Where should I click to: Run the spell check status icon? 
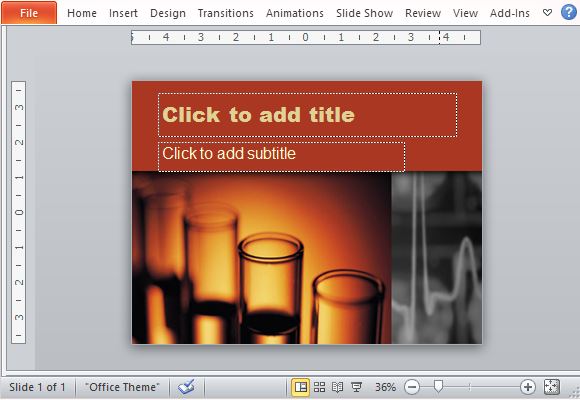pyautogui.click(x=186, y=387)
